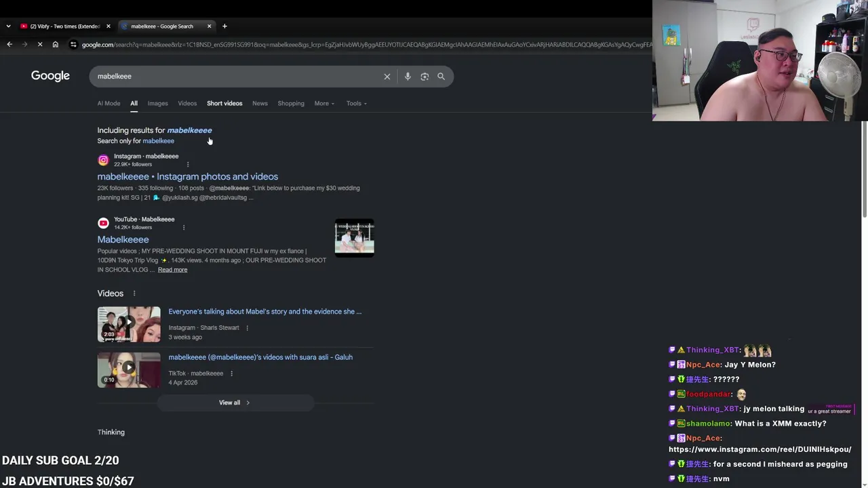Click foodpandar username in chat

709,394
